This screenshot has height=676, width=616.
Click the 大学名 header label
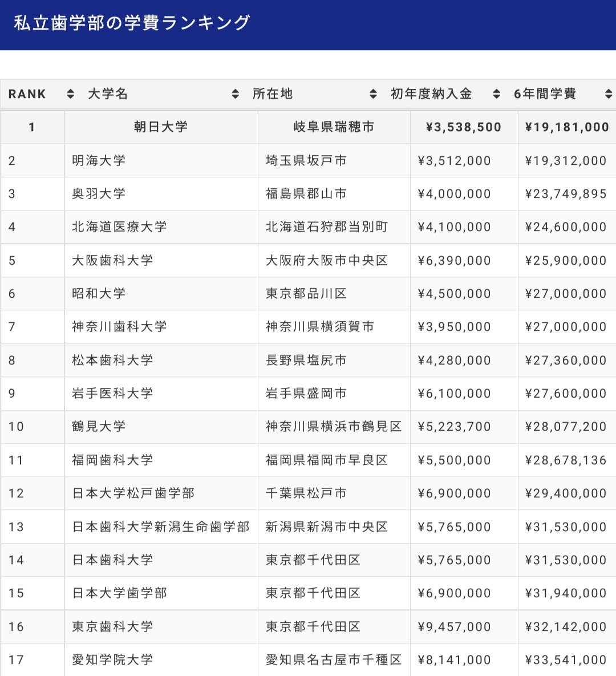pos(108,94)
